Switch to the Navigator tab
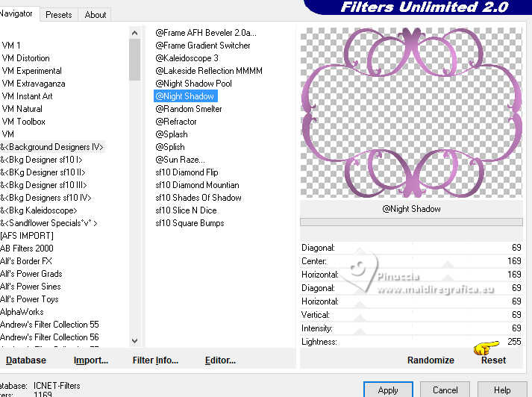532x397 pixels. click(17, 13)
